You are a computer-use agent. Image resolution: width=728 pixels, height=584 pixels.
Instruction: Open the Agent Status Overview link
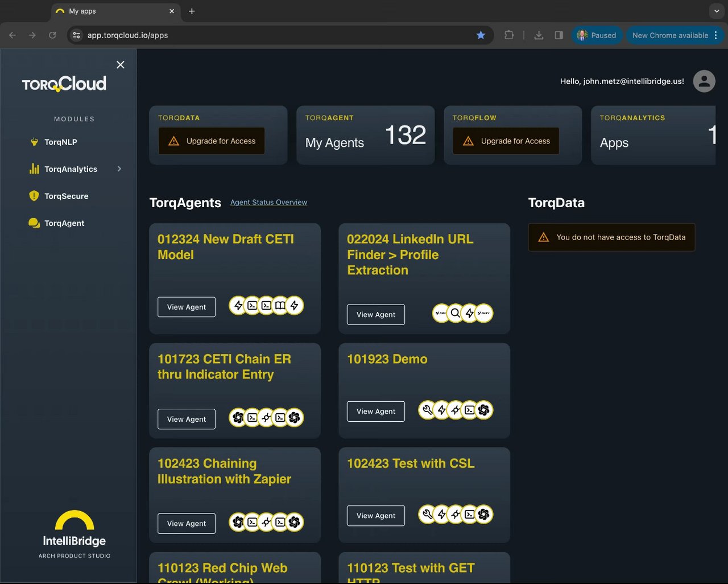pyautogui.click(x=268, y=202)
